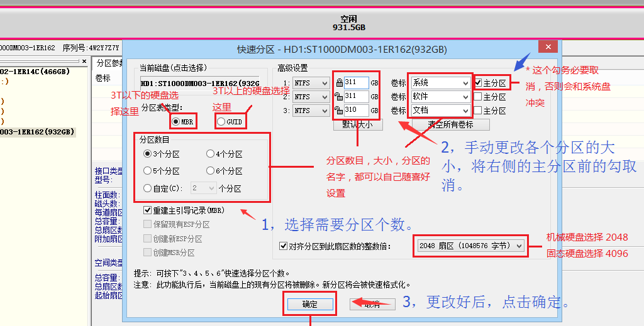The image size is (644, 326).
Task: Expand the 文档 volume label dropdown
Action: tap(465, 111)
